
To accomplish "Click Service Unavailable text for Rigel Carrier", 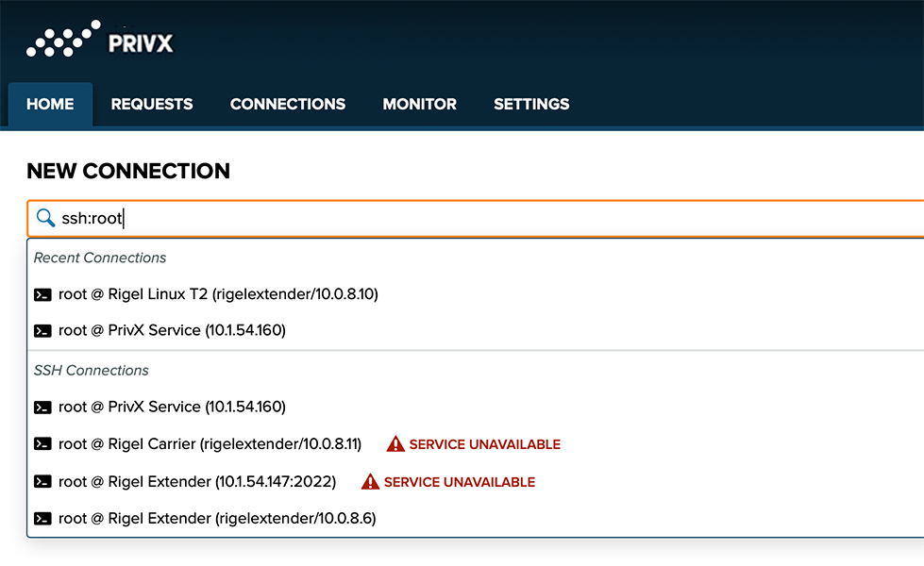I will point(484,444).
